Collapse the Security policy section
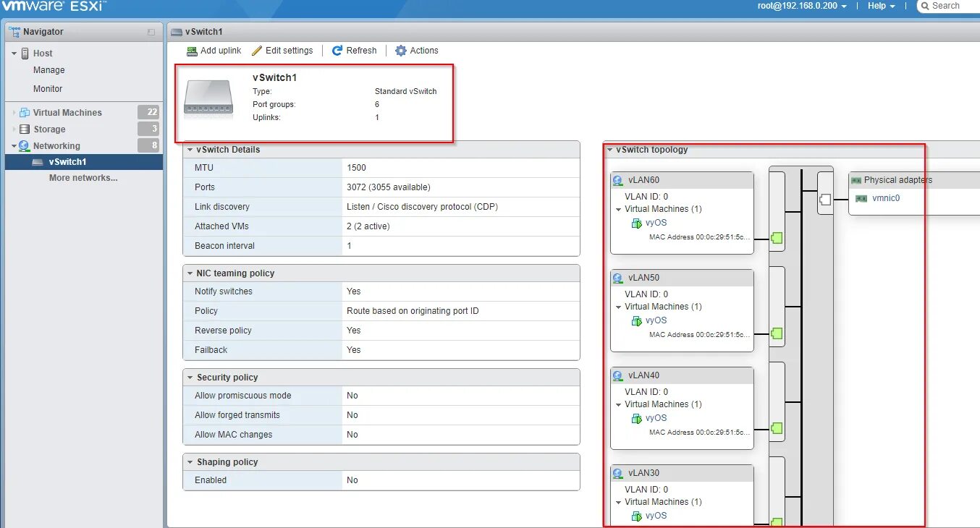 [x=190, y=378]
